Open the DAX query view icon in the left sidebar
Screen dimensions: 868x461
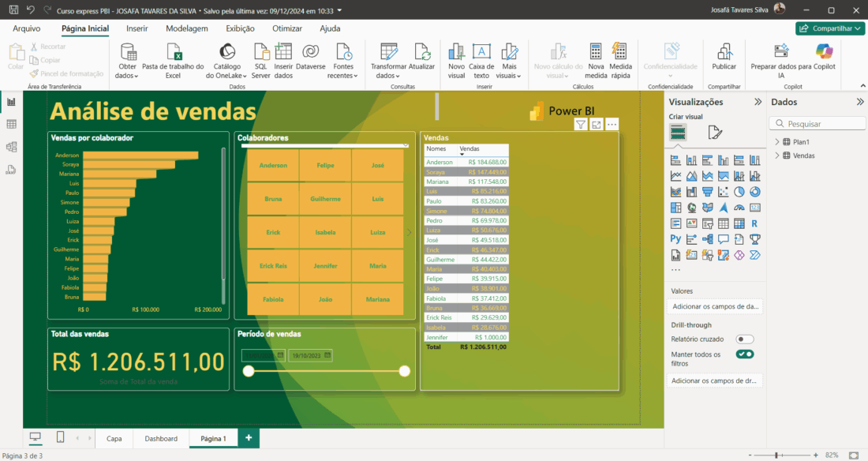point(11,170)
